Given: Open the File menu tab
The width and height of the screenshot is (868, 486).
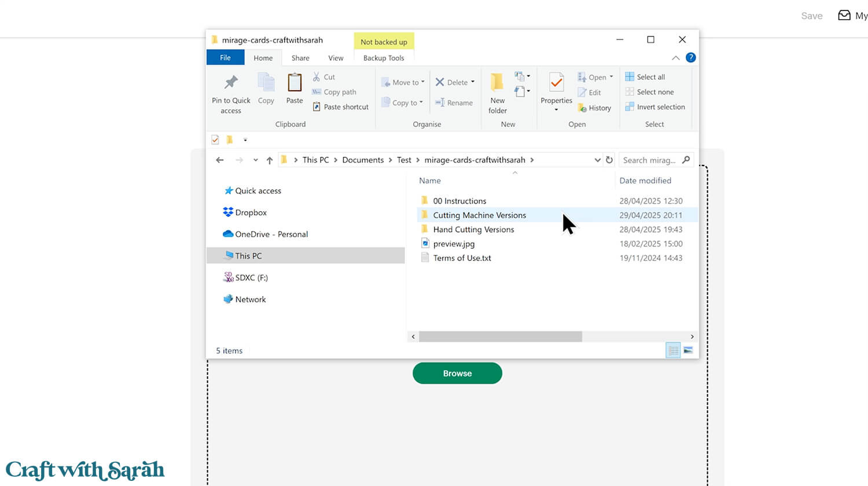Looking at the screenshot, I should (x=225, y=58).
